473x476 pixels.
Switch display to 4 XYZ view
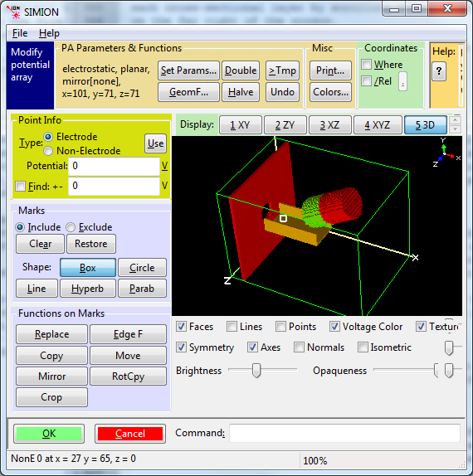coord(378,124)
